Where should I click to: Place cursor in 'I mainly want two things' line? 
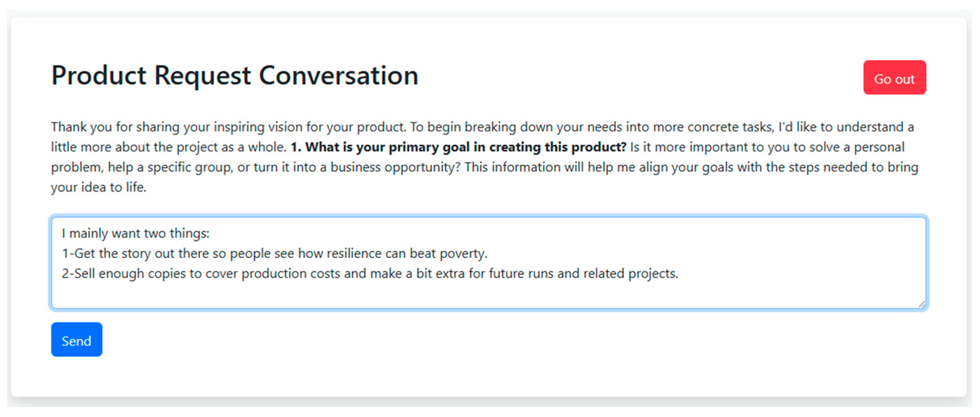click(x=136, y=233)
